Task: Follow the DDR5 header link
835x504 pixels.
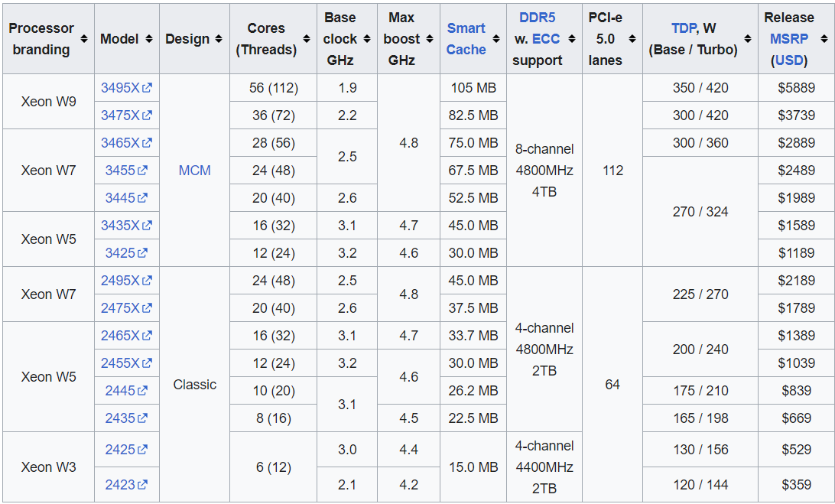Action: coord(537,18)
